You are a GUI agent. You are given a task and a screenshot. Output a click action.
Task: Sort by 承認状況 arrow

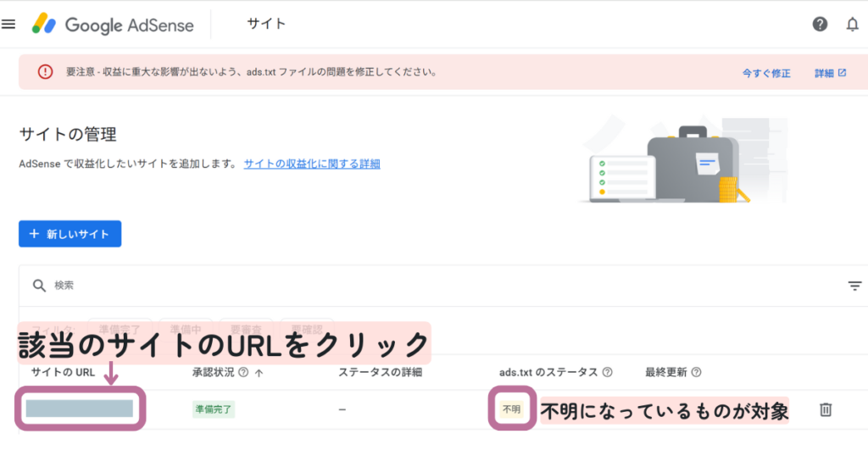(258, 372)
